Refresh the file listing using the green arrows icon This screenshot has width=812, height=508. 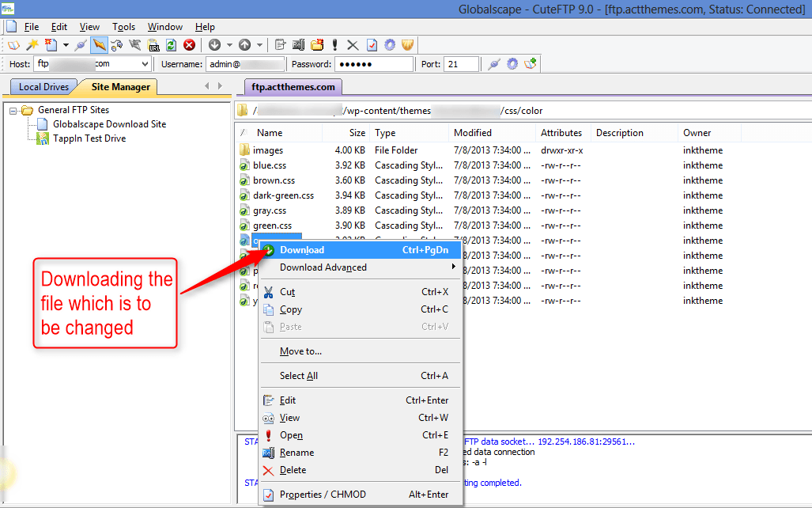(171, 45)
